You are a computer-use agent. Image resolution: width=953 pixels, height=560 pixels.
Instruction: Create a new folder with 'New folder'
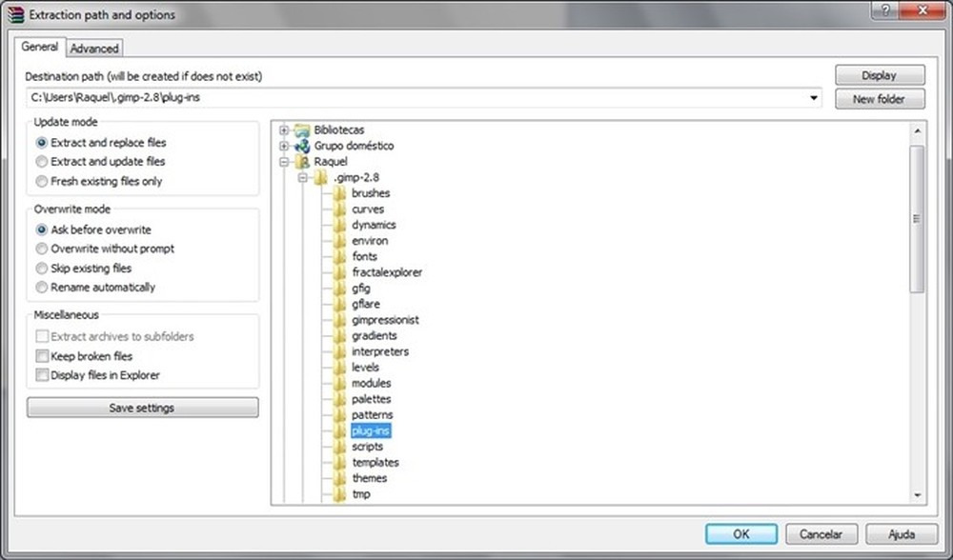(879, 98)
